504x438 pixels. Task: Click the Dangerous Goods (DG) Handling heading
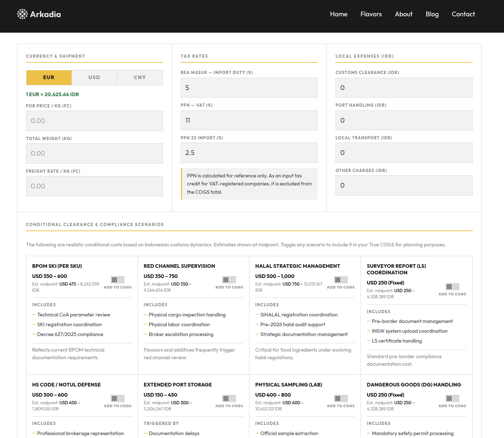tap(414, 385)
